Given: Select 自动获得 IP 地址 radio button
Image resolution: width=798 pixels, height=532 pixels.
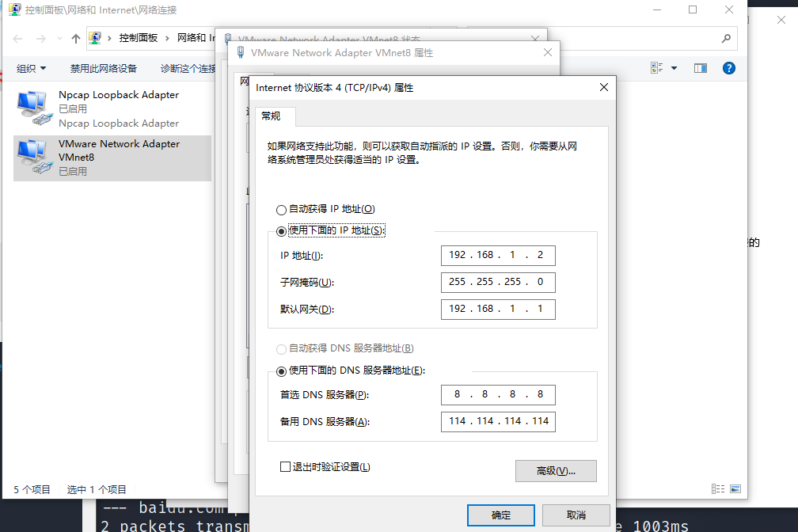Looking at the screenshot, I should 281,210.
